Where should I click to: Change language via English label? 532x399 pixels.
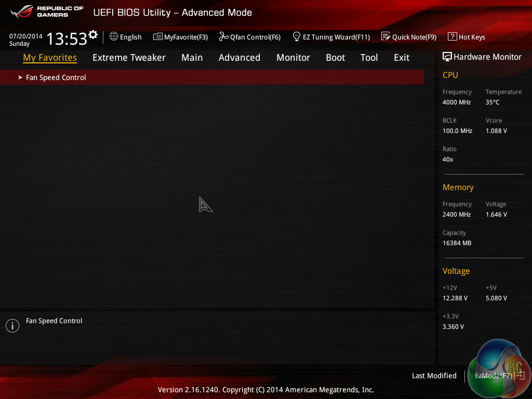tap(130, 37)
